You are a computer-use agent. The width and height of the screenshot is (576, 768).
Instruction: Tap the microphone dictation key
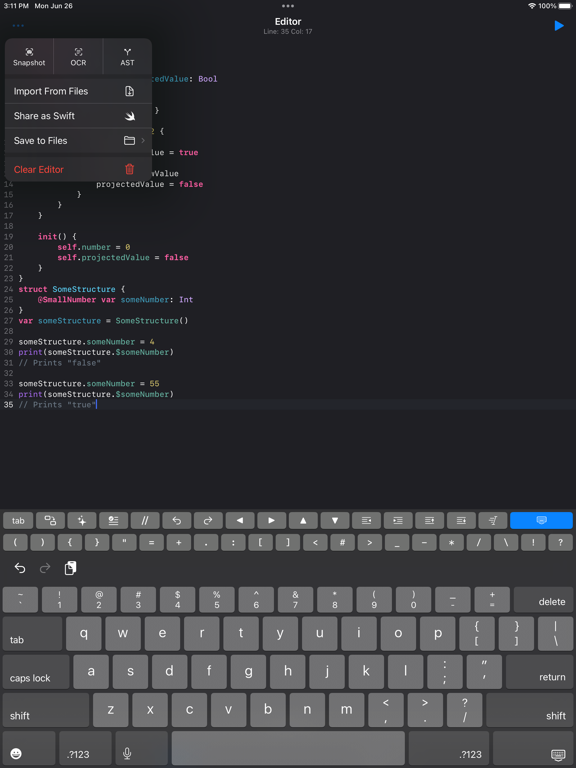point(142,748)
